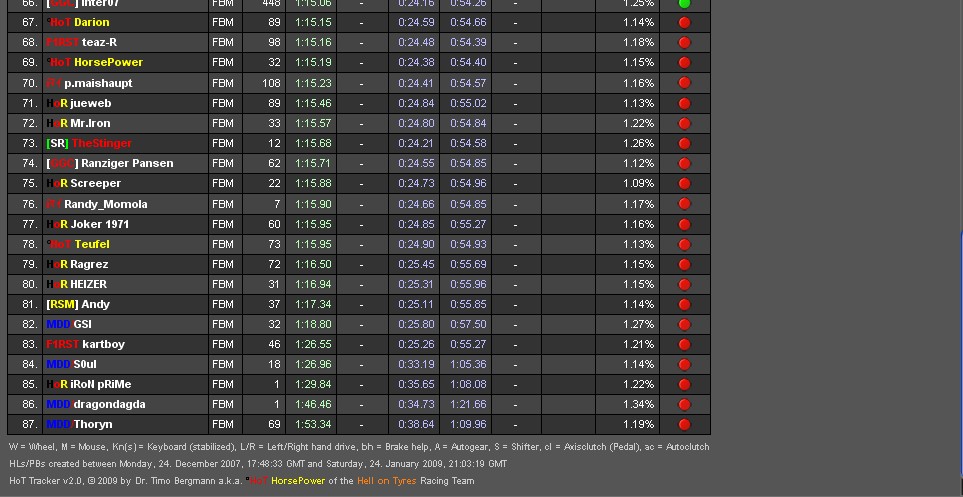This screenshot has height=497, width=963.
Task: Click red status dot in TheStinger row
Action: (684, 144)
